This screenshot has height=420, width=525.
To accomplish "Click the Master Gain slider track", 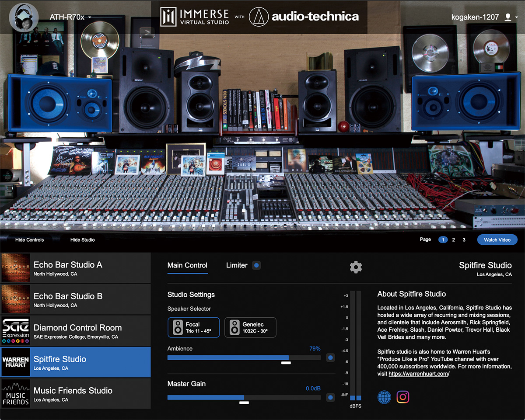I will (244, 397).
